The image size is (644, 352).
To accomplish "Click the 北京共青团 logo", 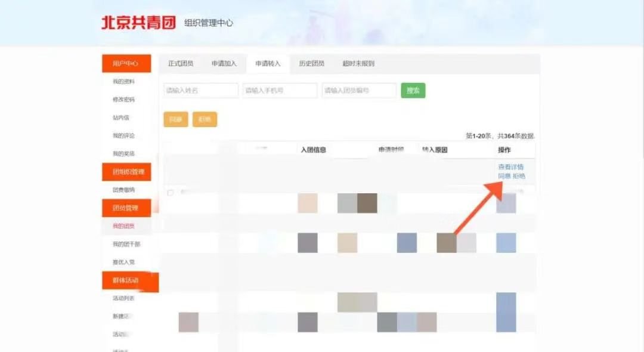I will [138, 23].
